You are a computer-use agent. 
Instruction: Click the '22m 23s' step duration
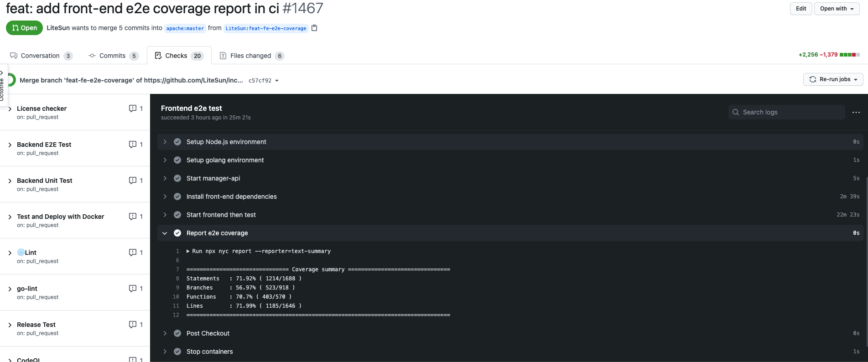848,215
